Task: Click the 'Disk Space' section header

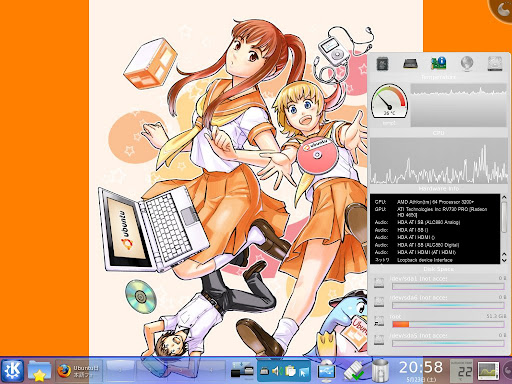Action: tap(439, 269)
